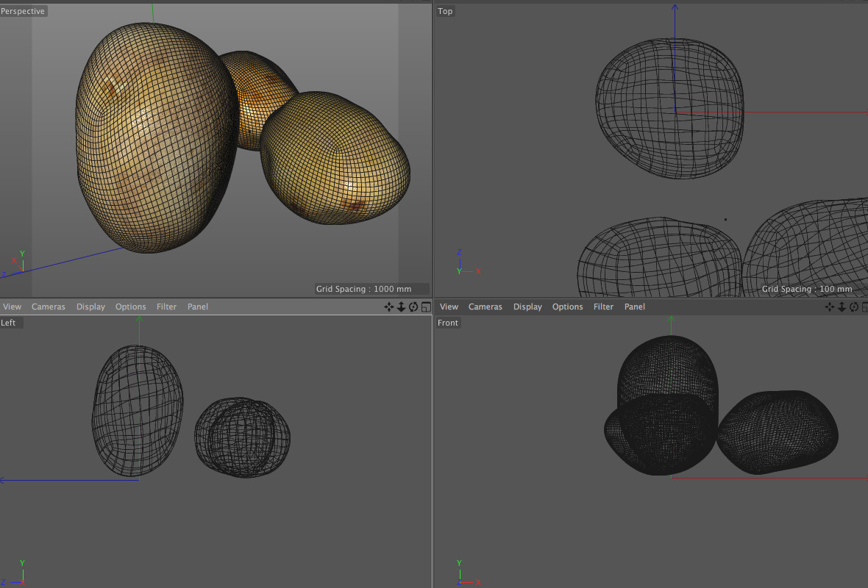Click the zoom camera icon in Front viewport
868x588 pixels.
pos(842,307)
